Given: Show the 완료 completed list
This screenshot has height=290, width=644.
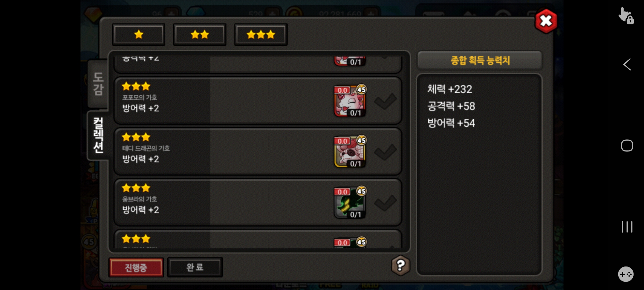Looking at the screenshot, I should coord(195,267).
